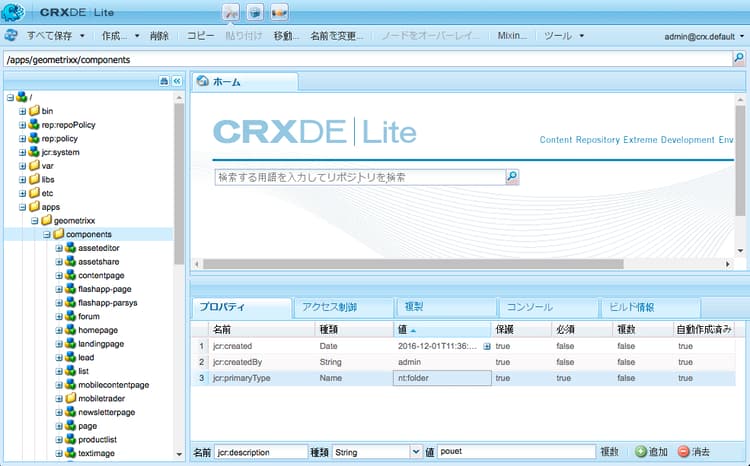Focus the repository path input field
The image size is (750, 466).
[367, 60]
